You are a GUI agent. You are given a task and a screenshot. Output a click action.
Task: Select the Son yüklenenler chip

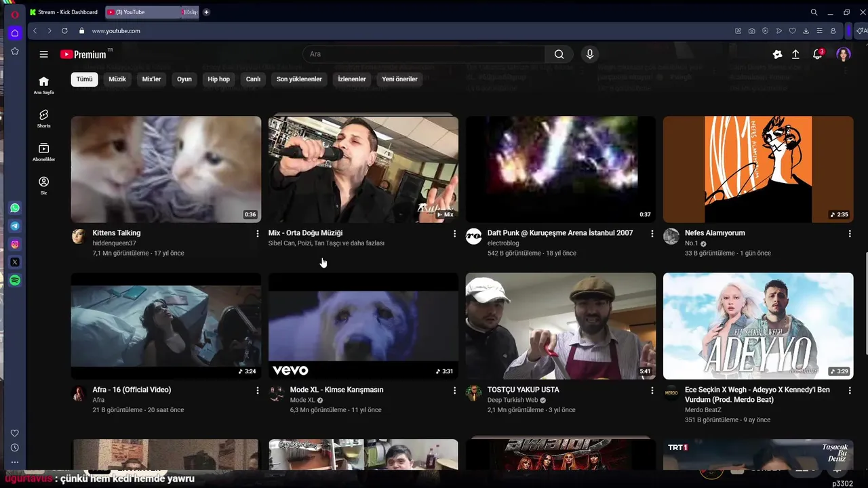click(299, 79)
